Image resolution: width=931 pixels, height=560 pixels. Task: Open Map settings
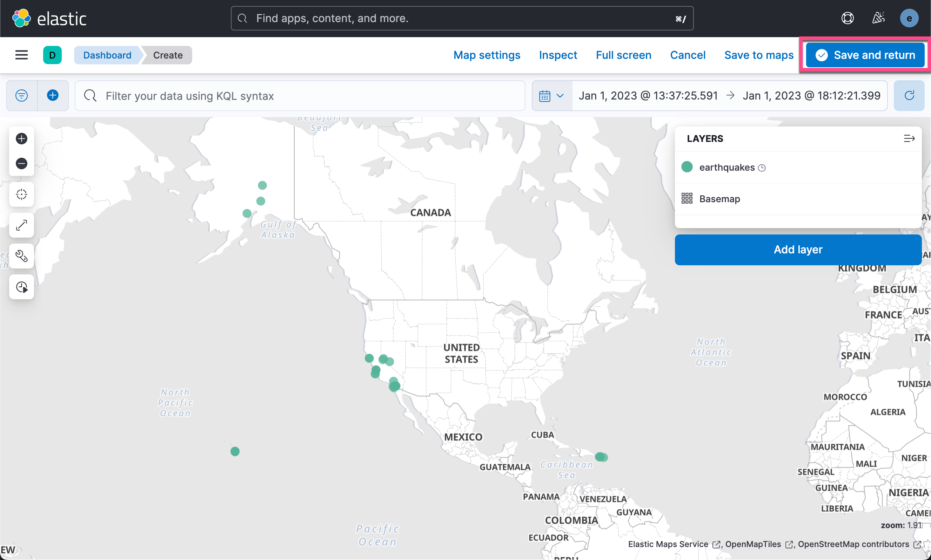click(x=487, y=55)
